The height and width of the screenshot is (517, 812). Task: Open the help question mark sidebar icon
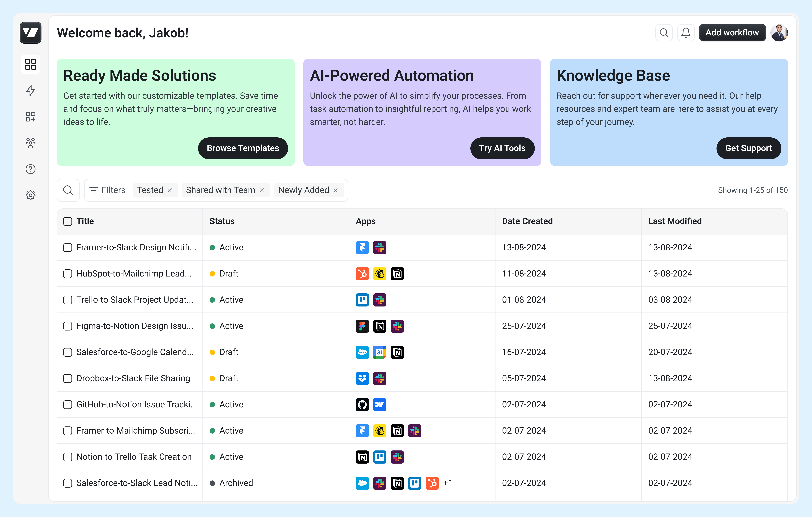(30, 169)
